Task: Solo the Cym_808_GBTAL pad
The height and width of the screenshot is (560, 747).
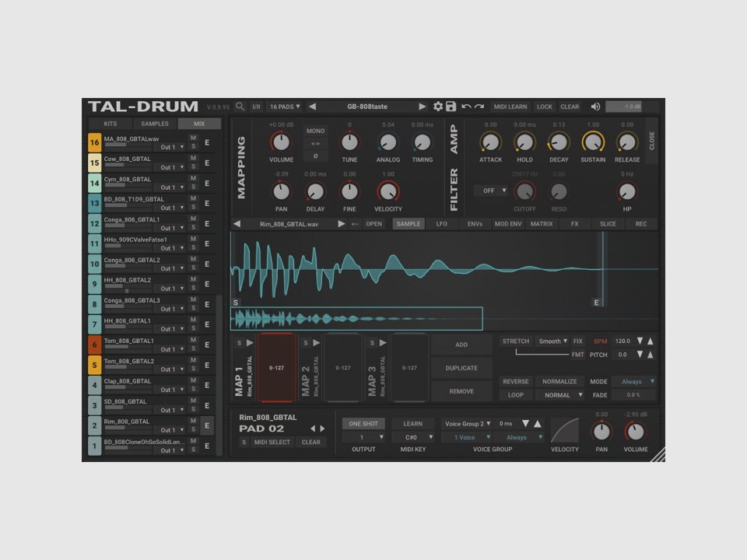Action: 193,187
